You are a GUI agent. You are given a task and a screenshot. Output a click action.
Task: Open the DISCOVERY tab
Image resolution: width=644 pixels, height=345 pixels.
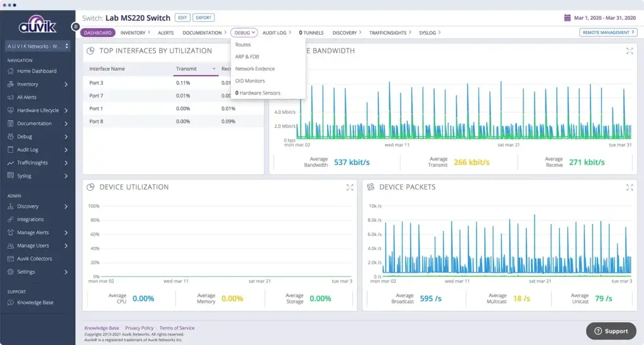[x=347, y=33]
